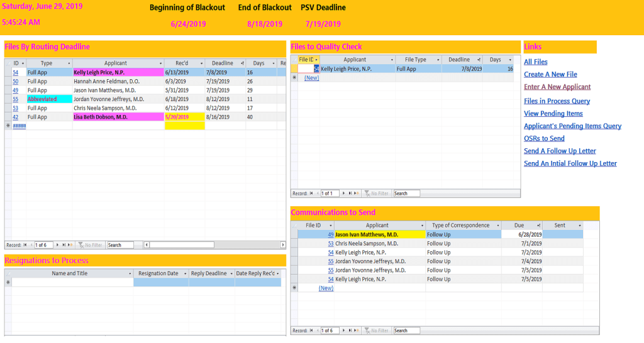Jump to last record in Files By Routing Deadline
This screenshot has width=644, height=343.
coord(64,245)
